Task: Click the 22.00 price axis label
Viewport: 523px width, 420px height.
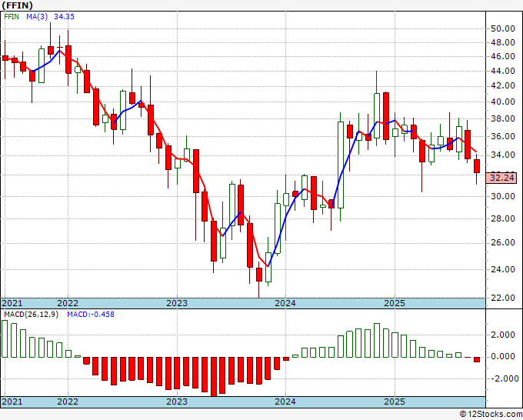Action: click(503, 298)
